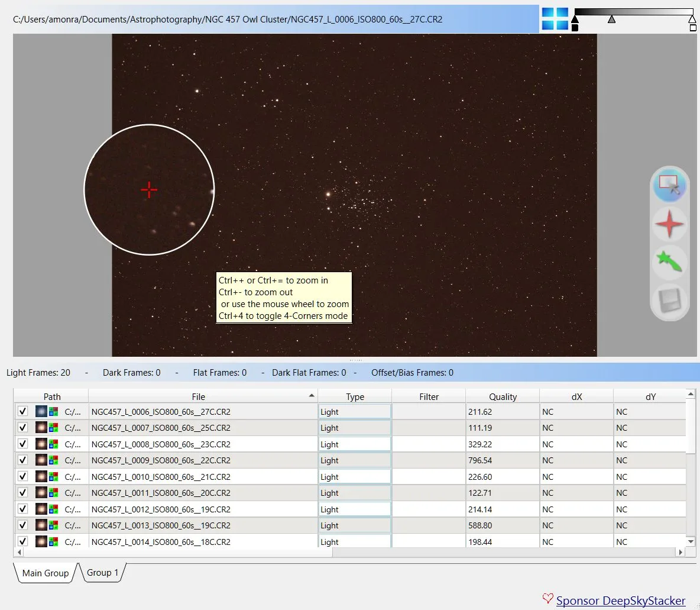This screenshot has height=610, width=700.
Task: Click thumbnail icon of NGC457_L_0011 row
Action: (x=41, y=493)
